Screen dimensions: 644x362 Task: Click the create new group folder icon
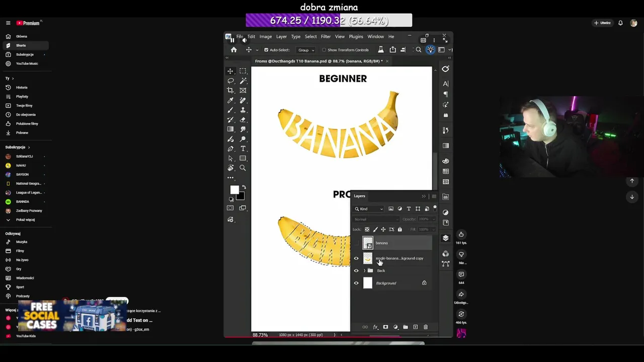405,327
